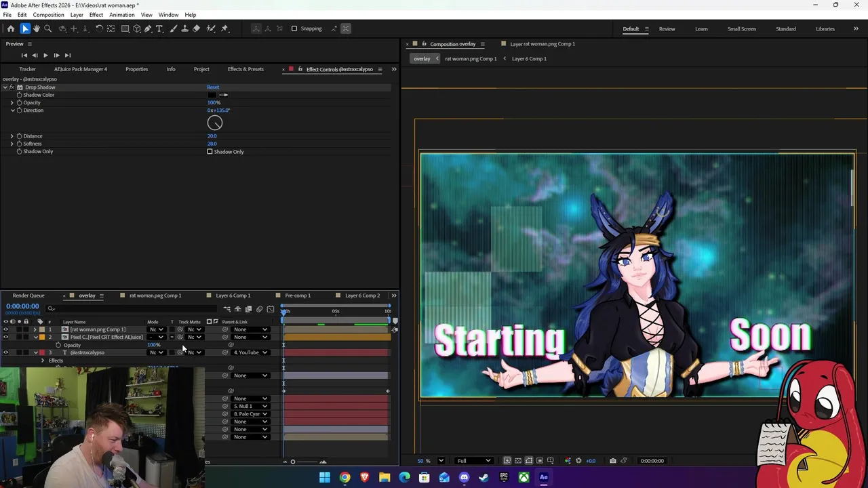Collapse the Drop Shadow effect group
Image resolution: width=868 pixels, height=488 pixels.
(x=5, y=87)
